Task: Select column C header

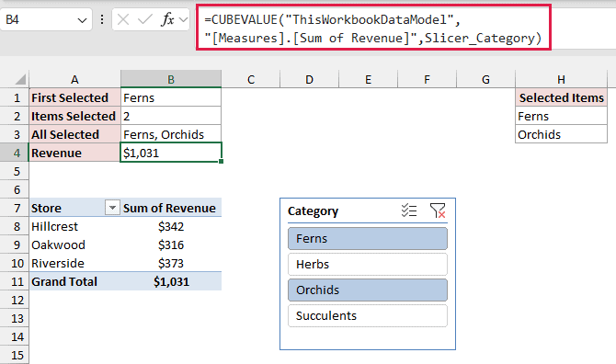Action: 251,80
